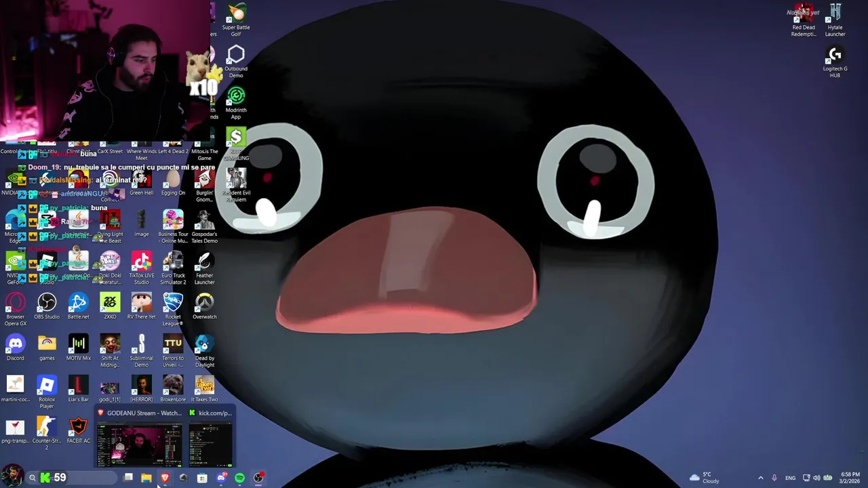Launch Terrors to Unveil shortcut
868x488 pixels.
point(173,352)
